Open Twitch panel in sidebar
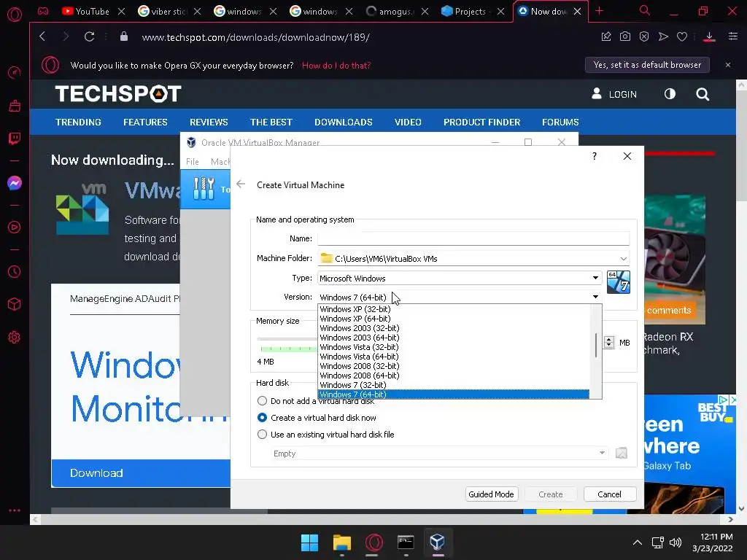 click(15, 139)
